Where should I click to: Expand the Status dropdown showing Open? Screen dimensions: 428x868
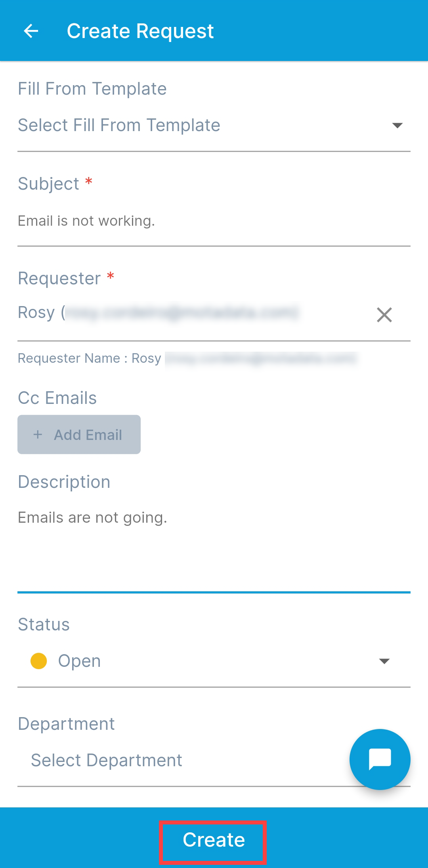pyautogui.click(x=214, y=660)
